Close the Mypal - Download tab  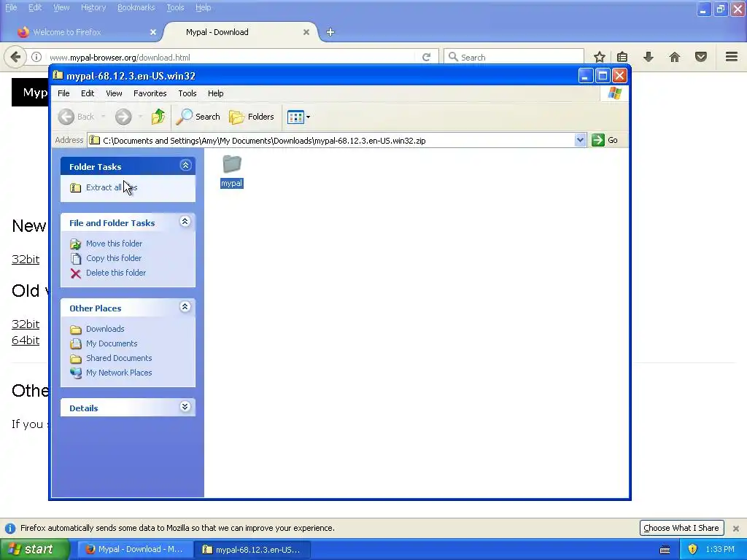[306, 32]
